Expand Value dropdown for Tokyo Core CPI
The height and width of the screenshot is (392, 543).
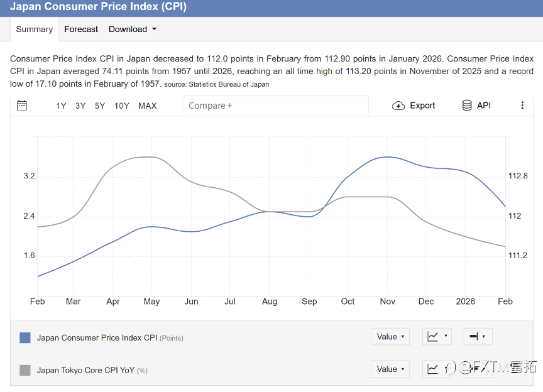[x=390, y=369]
